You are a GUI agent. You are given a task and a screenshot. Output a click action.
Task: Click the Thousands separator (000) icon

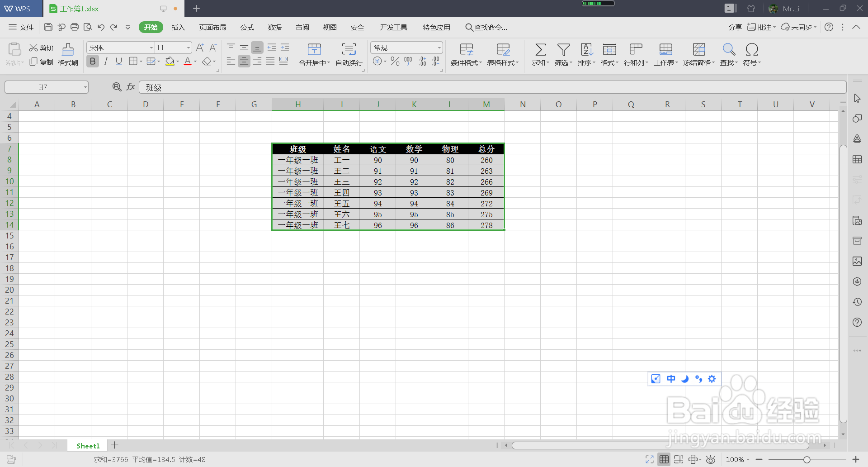click(408, 61)
